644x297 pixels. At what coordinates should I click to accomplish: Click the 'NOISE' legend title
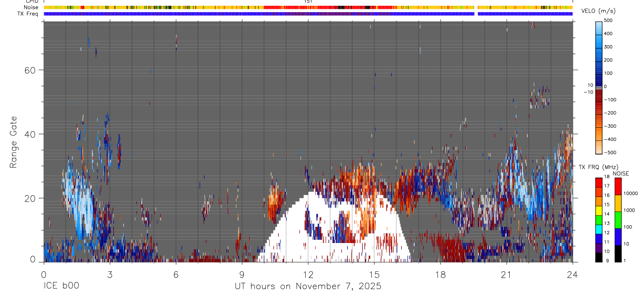pyautogui.click(x=620, y=173)
